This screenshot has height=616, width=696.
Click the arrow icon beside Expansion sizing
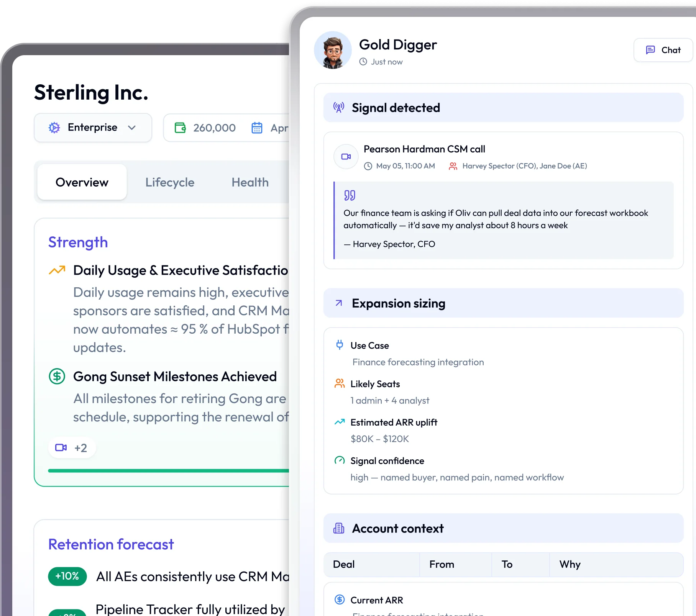[x=339, y=303]
